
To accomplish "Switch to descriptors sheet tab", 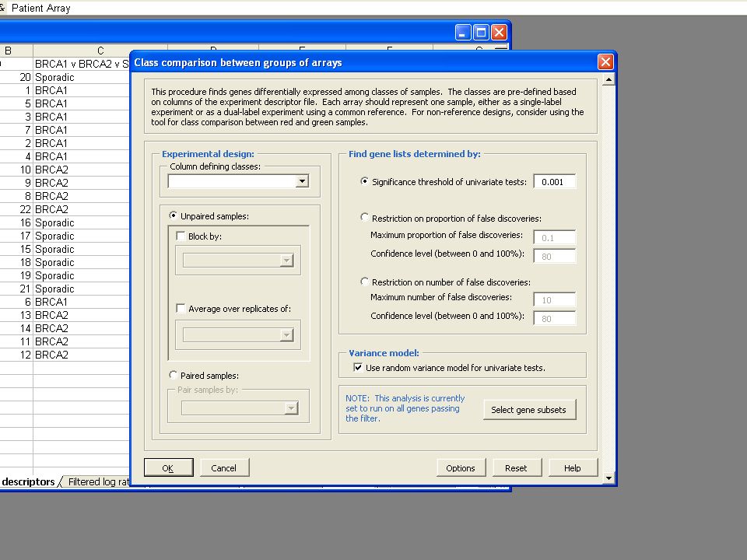I will pos(28,482).
